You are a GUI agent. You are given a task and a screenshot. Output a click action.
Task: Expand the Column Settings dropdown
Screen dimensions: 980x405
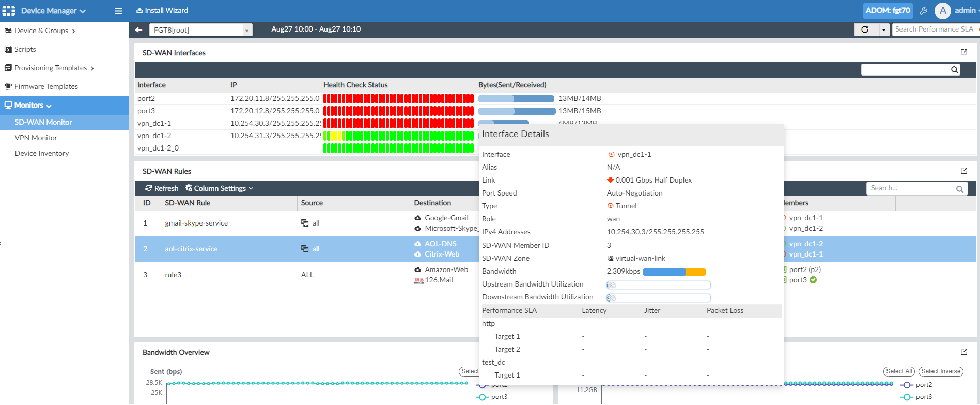(220, 188)
